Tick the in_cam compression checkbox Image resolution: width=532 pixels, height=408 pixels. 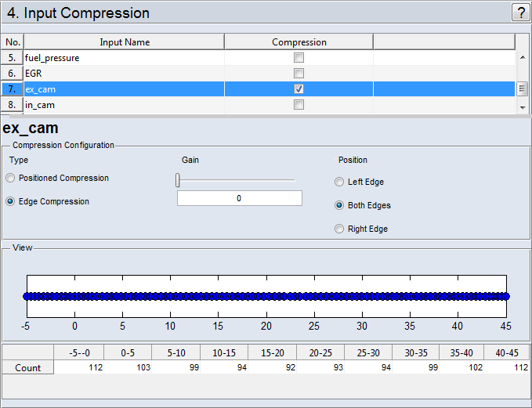tap(299, 105)
